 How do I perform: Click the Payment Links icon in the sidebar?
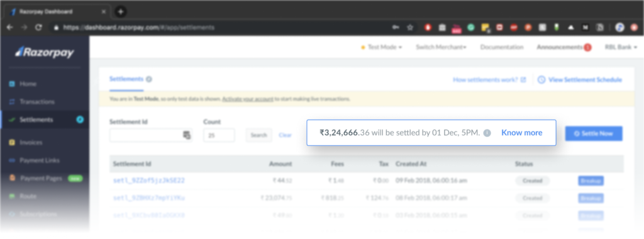tap(12, 160)
